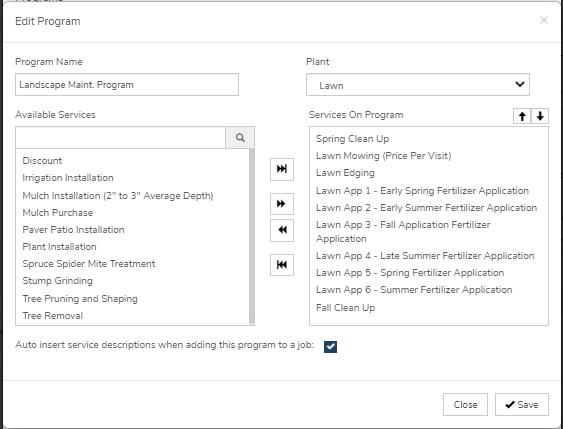Click the Close button
The width and height of the screenshot is (563, 429).
click(465, 405)
